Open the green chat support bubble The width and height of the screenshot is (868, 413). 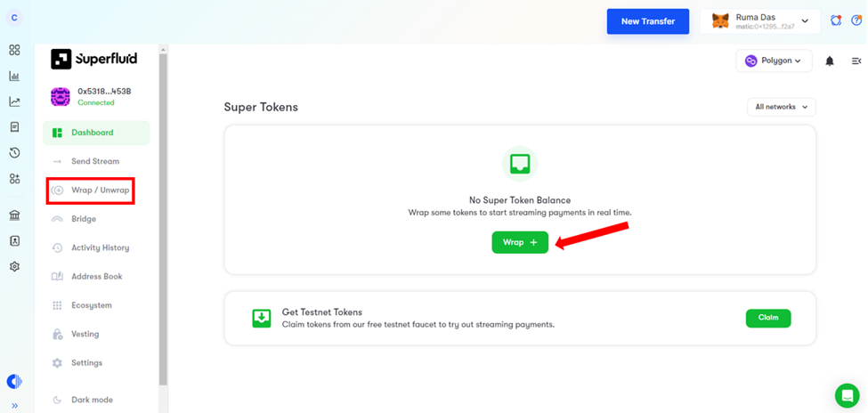coord(847,395)
